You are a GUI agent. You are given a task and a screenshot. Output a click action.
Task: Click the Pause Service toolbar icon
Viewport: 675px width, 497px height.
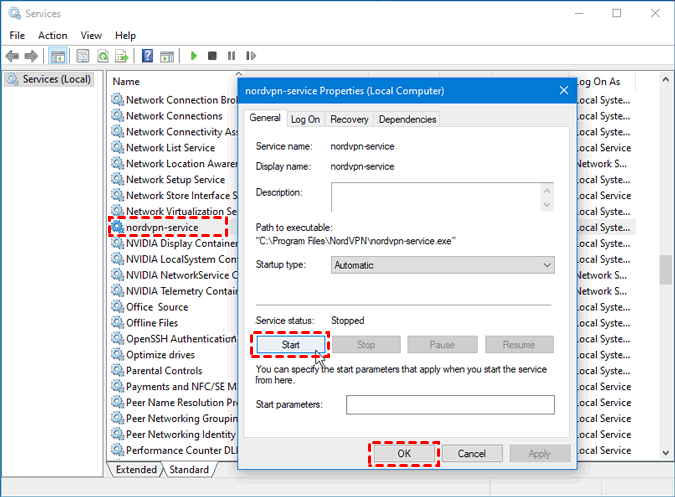[231, 56]
